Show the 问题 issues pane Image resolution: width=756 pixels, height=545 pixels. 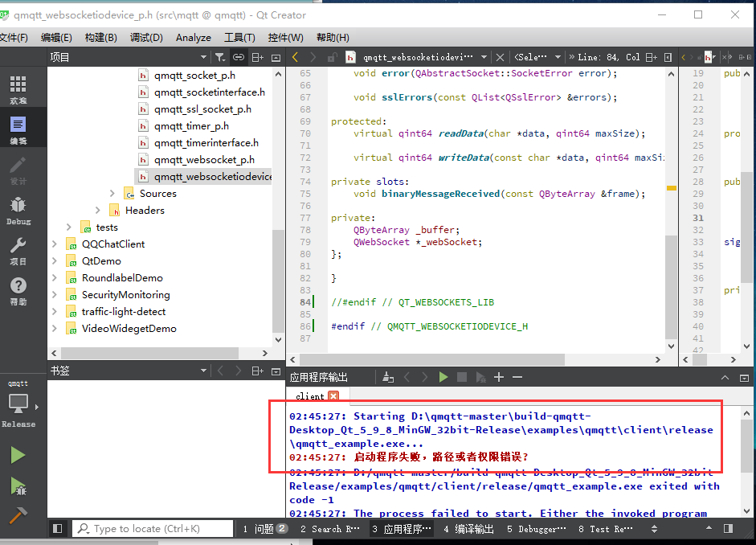(264, 529)
